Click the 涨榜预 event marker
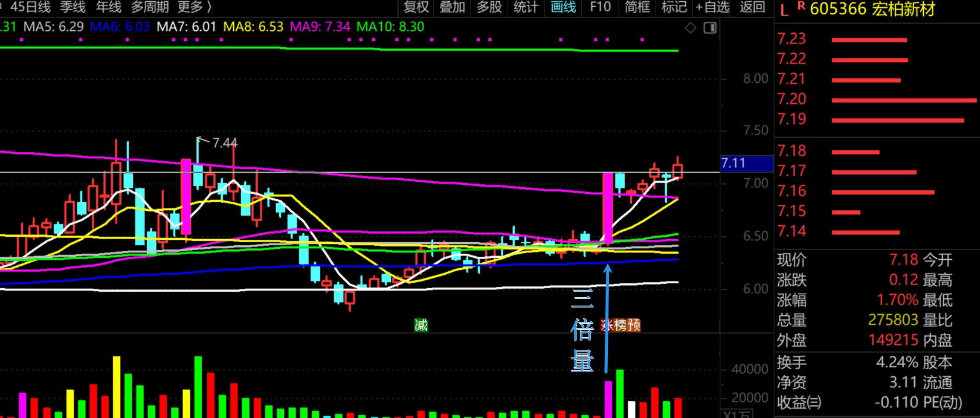The height and width of the screenshot is (418, 980). (x=621, y=325)
